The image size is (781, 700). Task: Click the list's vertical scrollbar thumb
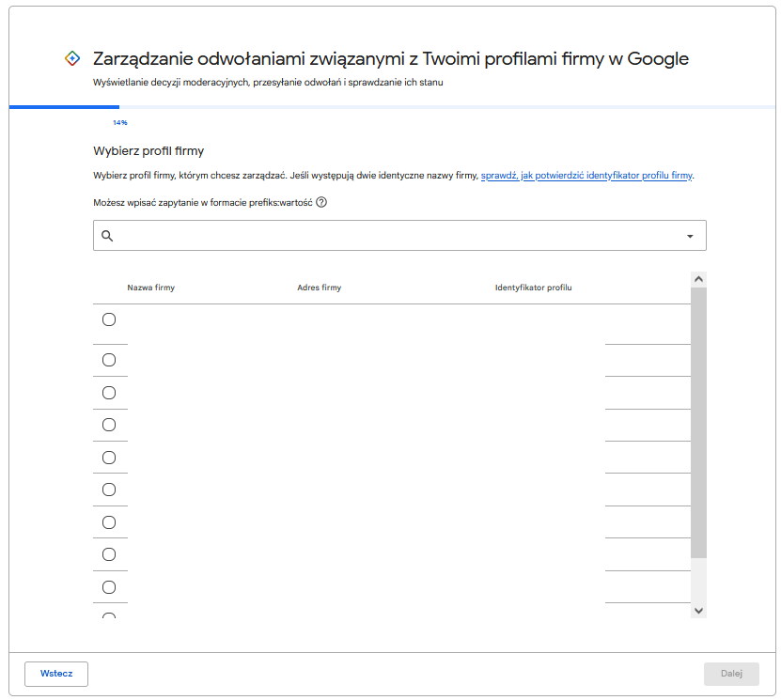coord(698,423)
